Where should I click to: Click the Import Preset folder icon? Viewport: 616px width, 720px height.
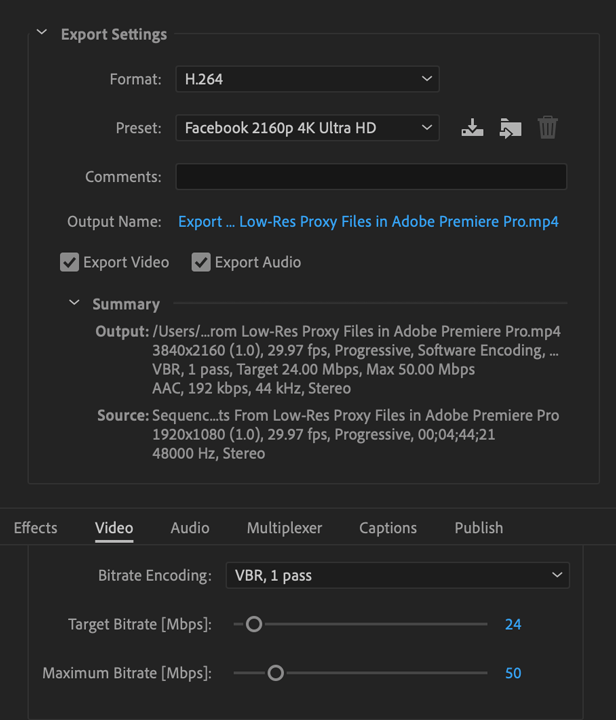pos(510,128)
